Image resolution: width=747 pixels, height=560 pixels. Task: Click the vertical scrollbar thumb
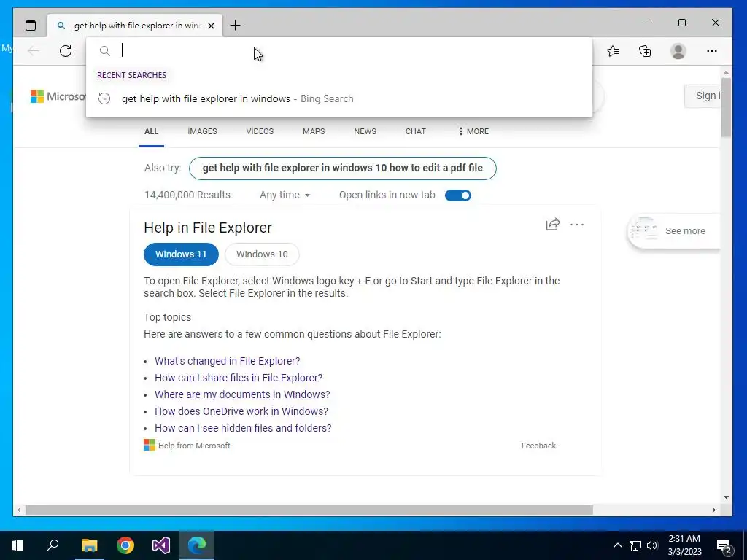(726, 107)
